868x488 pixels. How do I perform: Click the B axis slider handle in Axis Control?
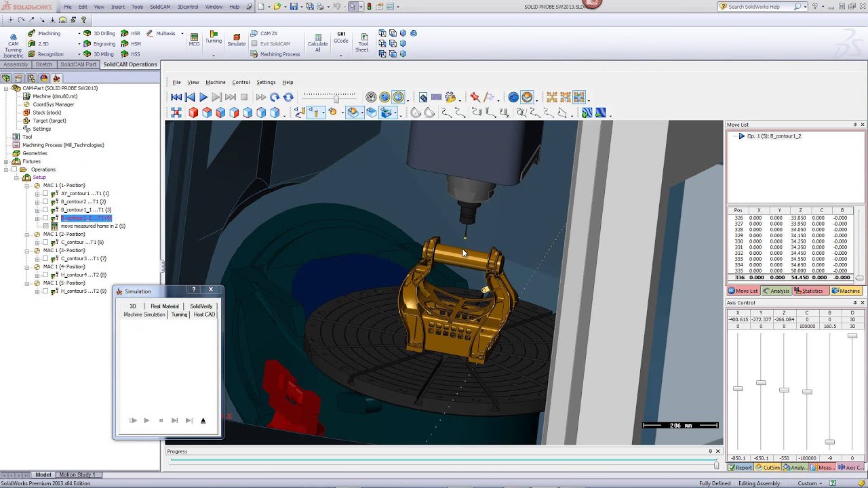click(829, 442)
